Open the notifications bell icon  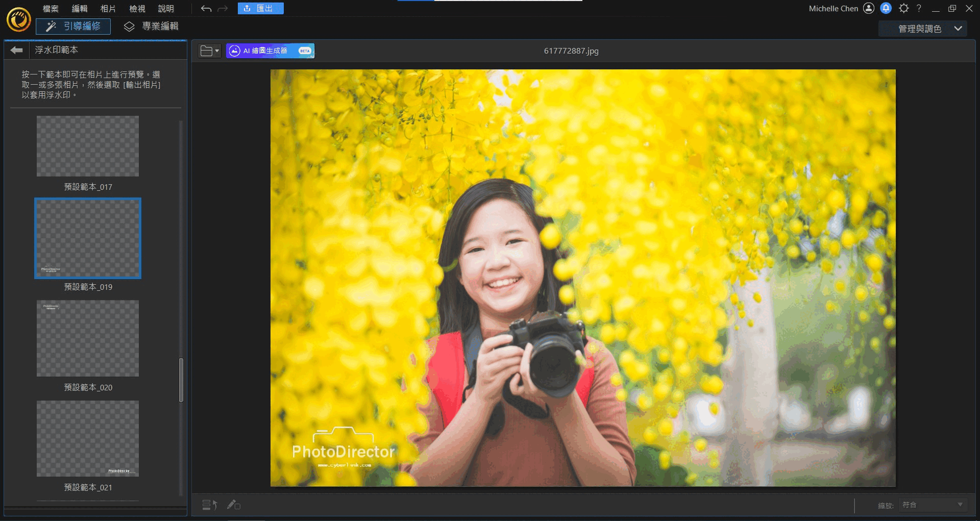886,8
